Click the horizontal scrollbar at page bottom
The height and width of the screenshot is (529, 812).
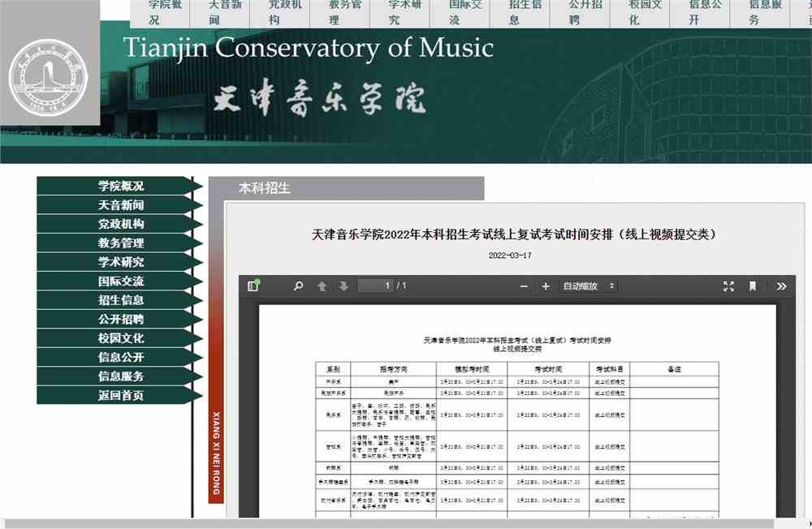click(x=388, y=524)
